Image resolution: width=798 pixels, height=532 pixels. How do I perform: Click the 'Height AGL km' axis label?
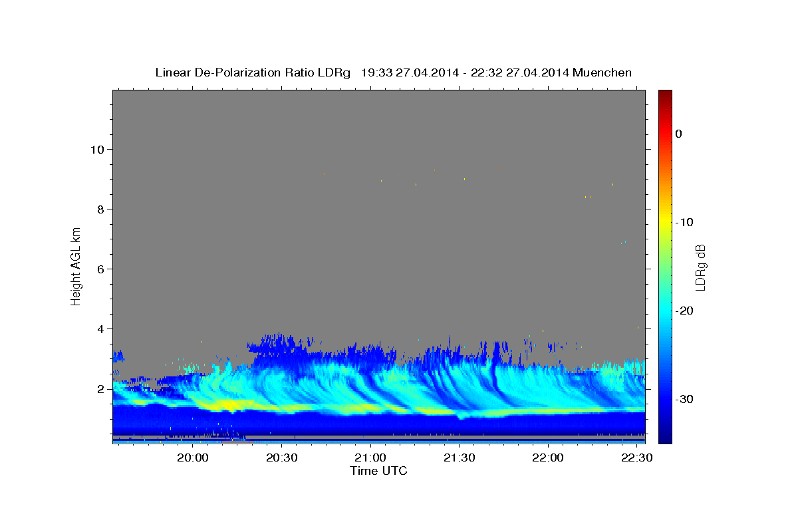point(76,265)
